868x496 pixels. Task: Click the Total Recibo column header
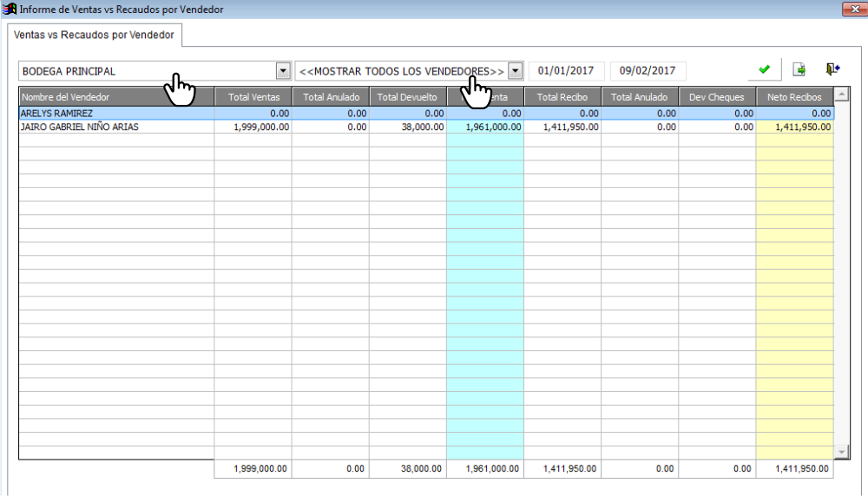pyautogui.click(x=562, y=97)
